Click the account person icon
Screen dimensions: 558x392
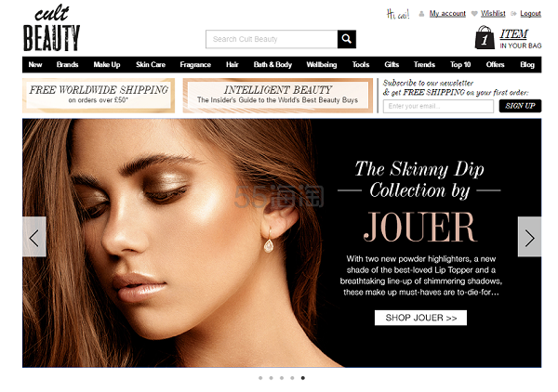(421, 14)
